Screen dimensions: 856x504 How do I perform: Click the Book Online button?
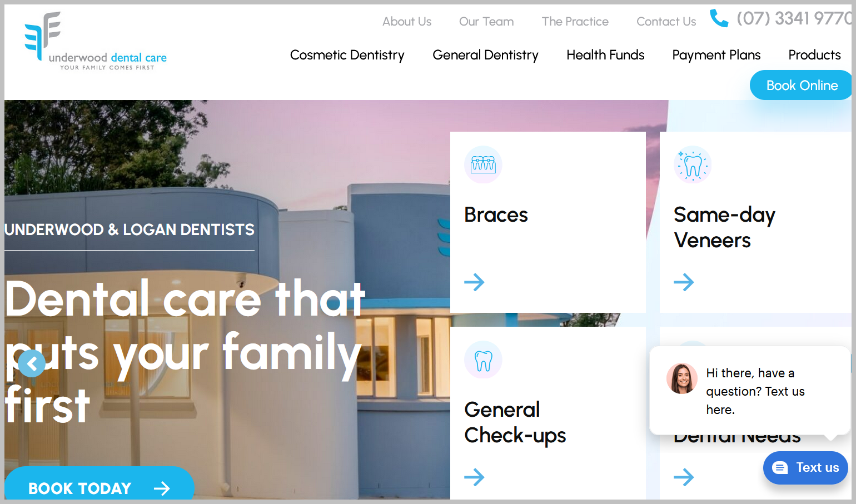point(801,85)
